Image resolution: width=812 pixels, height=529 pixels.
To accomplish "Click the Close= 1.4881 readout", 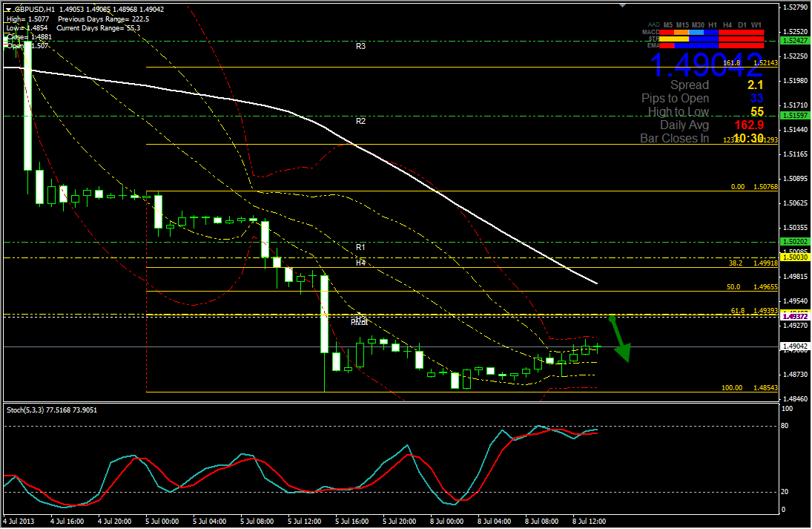I will [30, 37].
